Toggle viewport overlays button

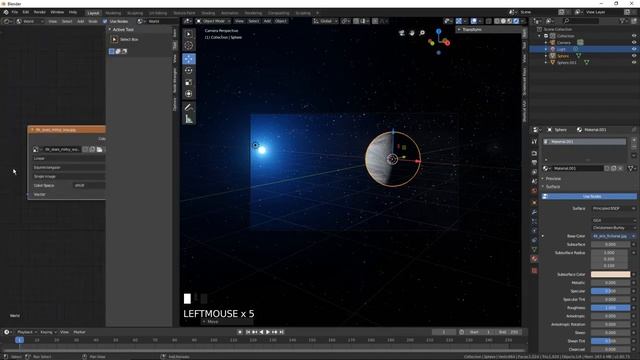473,21
